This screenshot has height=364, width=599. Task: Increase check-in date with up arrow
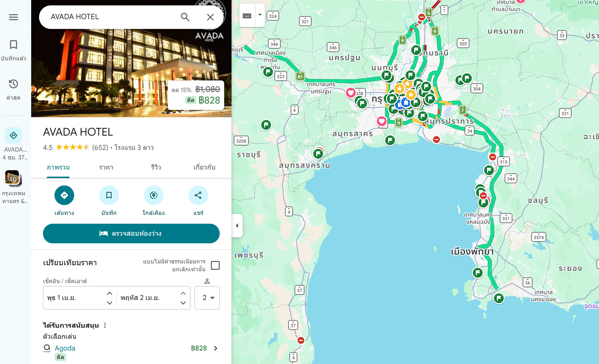110,293
